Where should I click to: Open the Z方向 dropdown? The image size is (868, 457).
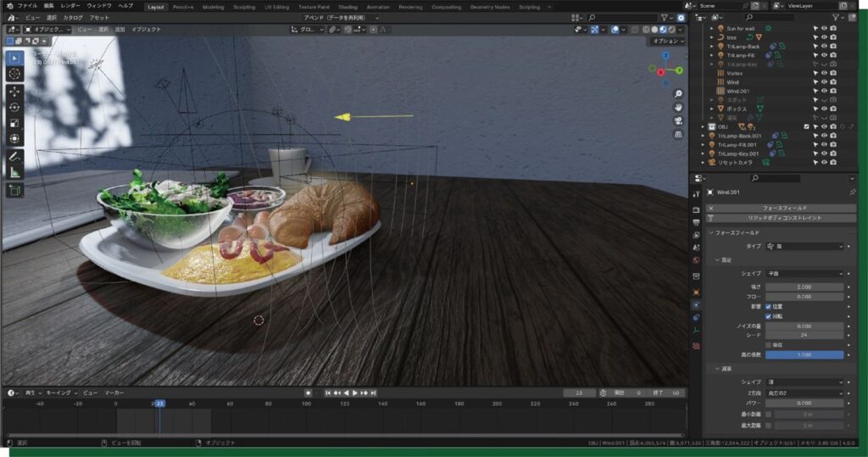804,393
